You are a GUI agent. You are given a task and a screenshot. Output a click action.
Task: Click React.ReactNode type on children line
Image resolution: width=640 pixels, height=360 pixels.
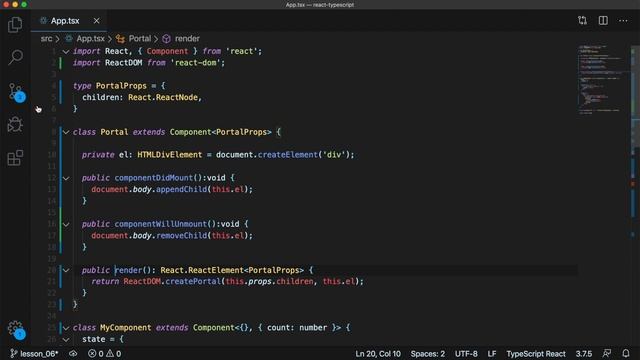163,97
